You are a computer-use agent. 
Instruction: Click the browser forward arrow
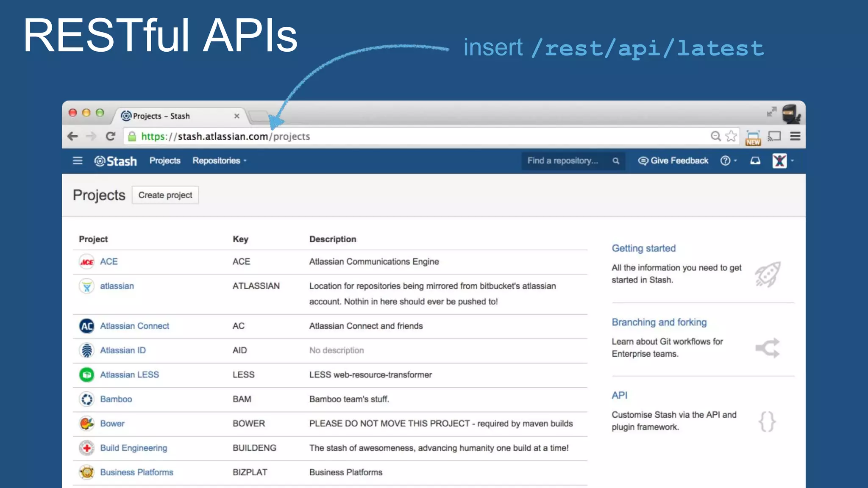pyautogui.click(x=91, y=136)
